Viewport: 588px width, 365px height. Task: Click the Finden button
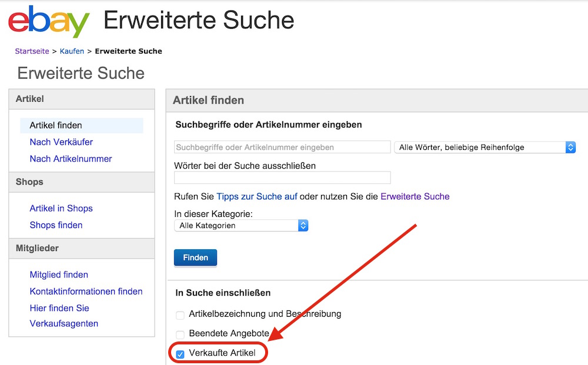point(195,258)
